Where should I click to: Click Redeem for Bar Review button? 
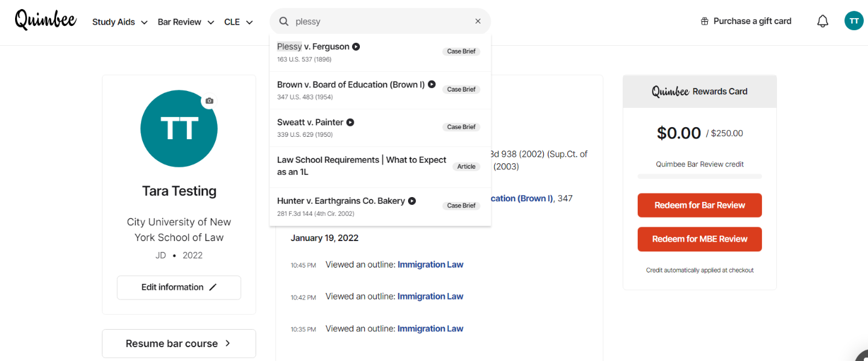tap(700, 206)
